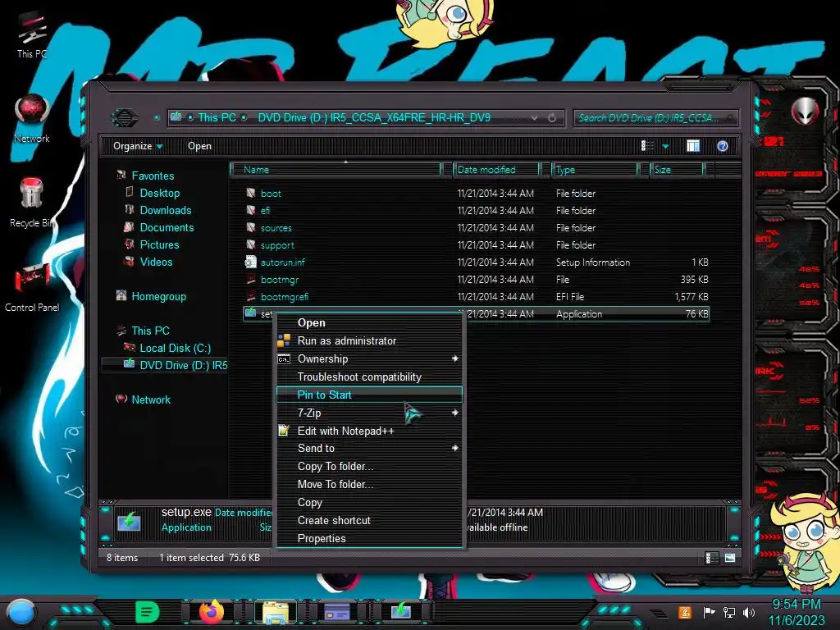Expand the view options arrow
The height and width of the screenshot is (630, 840).
[x=665, y=146]
